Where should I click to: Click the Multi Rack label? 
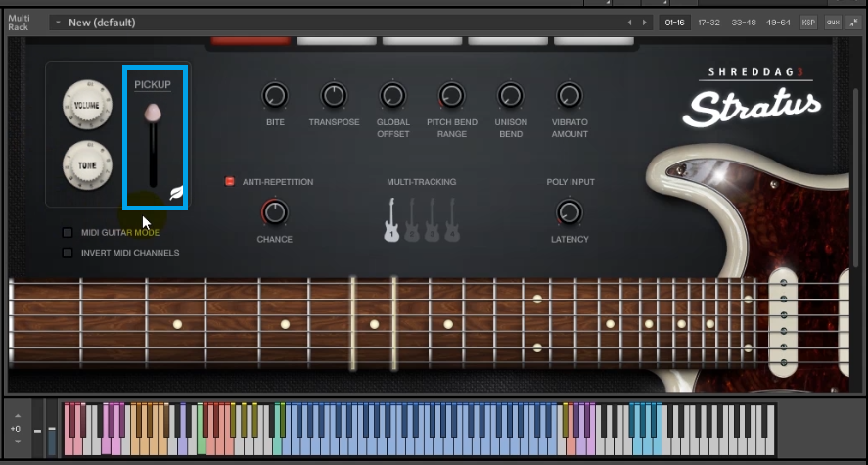coord(19,23)
